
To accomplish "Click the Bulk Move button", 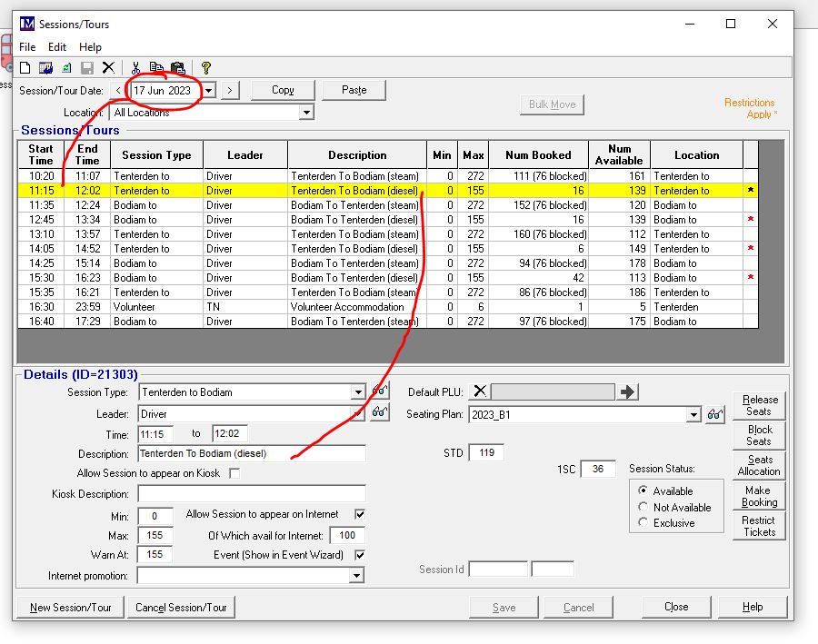I will click(x=552, y=104).
